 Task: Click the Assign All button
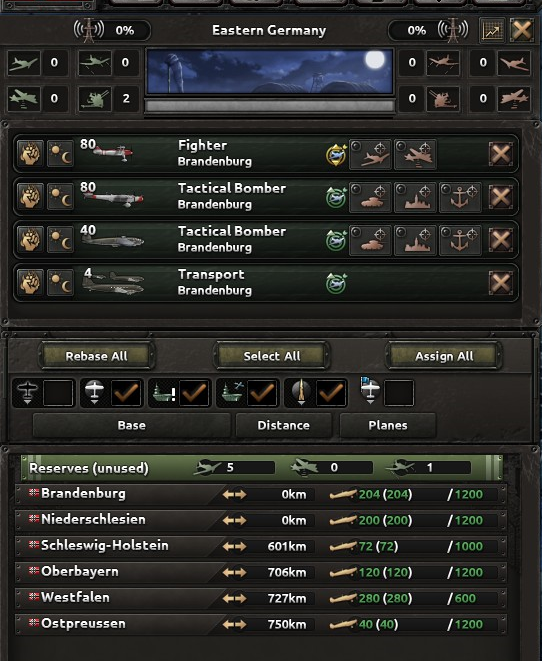point(444,356)
